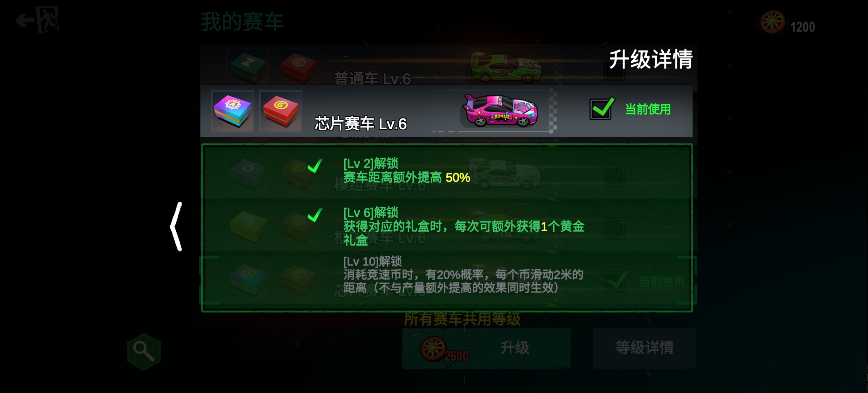Click the 升级 upgrade button
The image size is (868, 393).
click(x=487, y=349)
